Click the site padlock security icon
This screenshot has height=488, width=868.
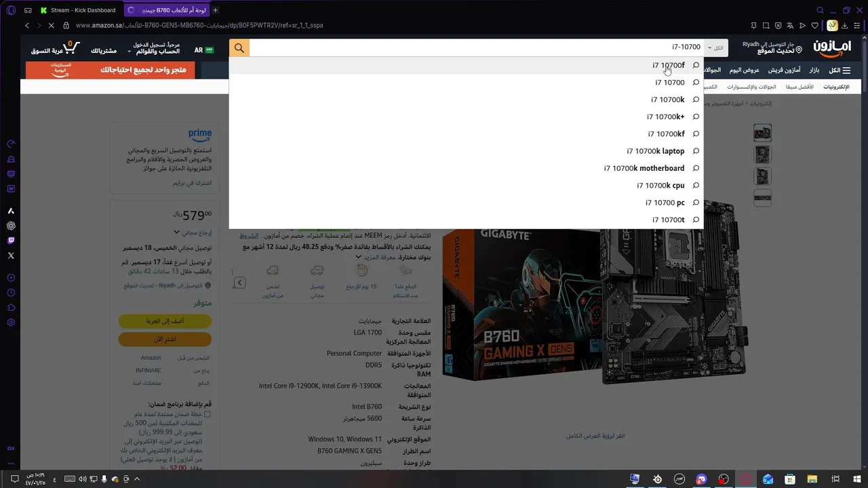(x=66, y=26)
